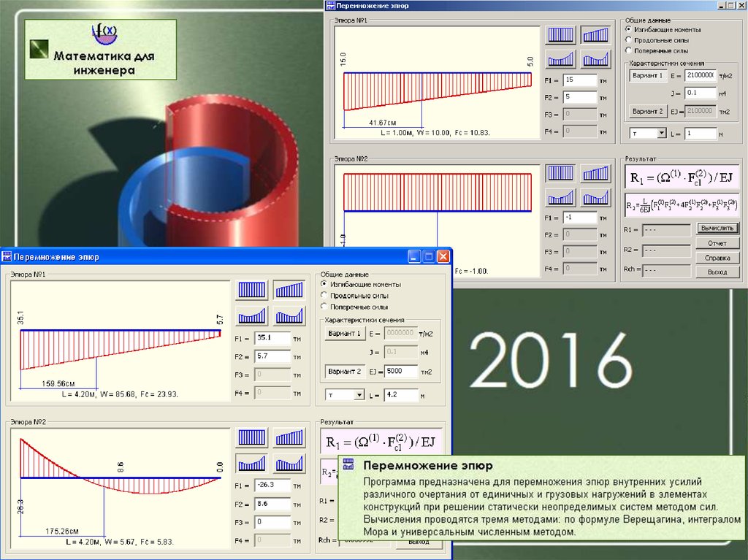The image size is (748, 560).
Task: Pick left-low parabolic shape for Эпюра №1 in background window
Action: [x=560, y=59]
